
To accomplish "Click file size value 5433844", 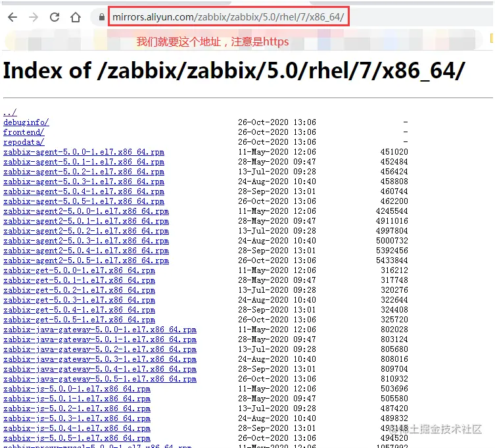I will click(392, 261).
